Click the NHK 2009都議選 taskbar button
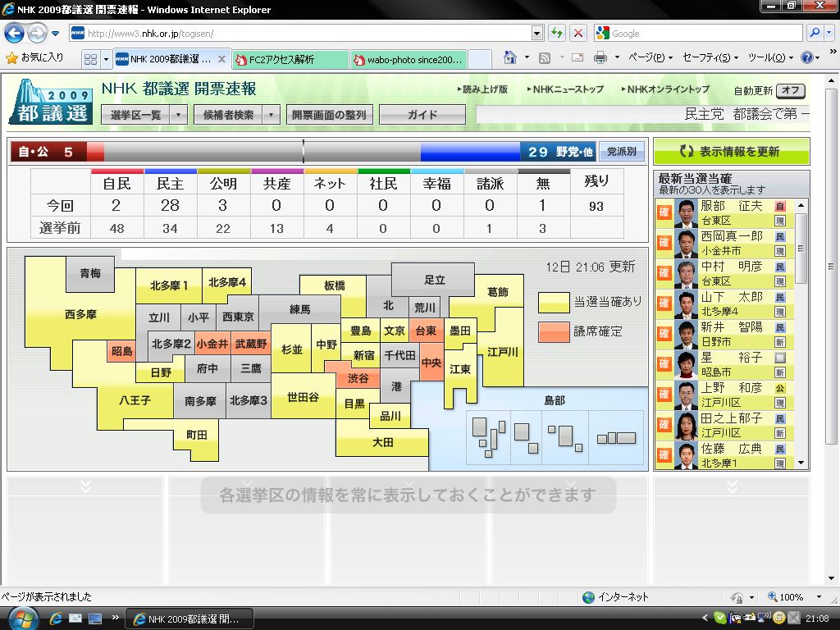 point(189,619)
